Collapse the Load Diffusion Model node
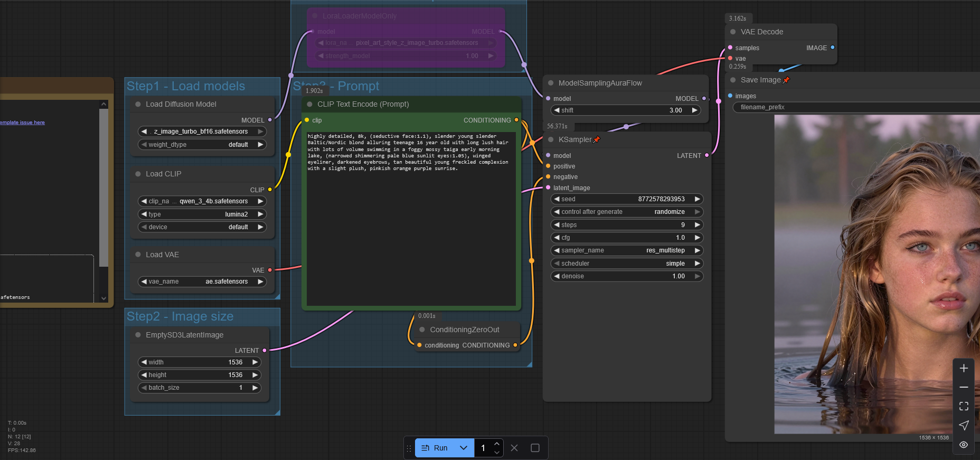 [x=138, y=104]
